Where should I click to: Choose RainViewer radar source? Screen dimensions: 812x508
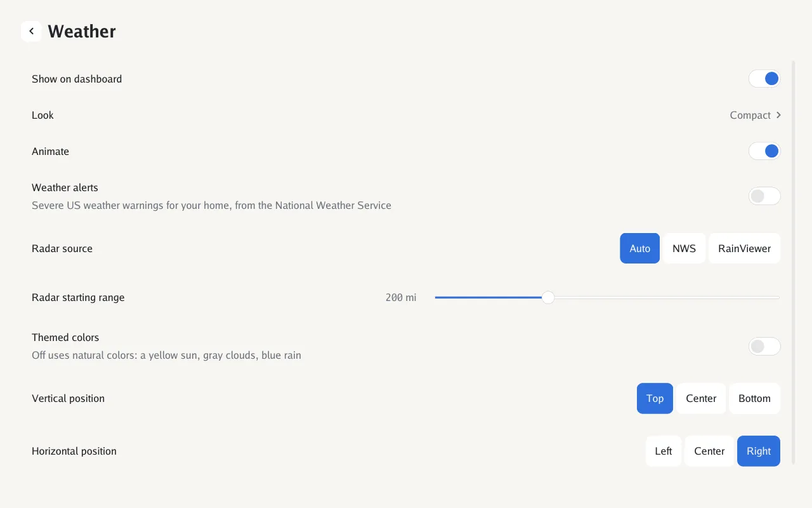(x=744, y=248)
